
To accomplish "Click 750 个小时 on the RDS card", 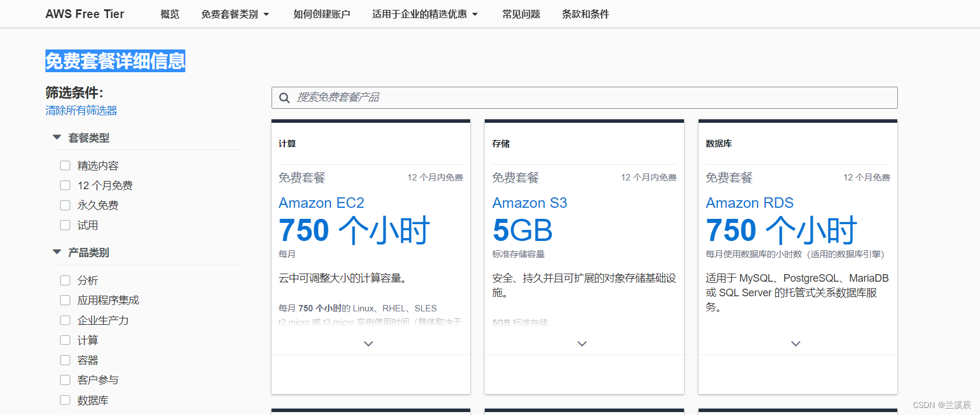I will 781,230.
